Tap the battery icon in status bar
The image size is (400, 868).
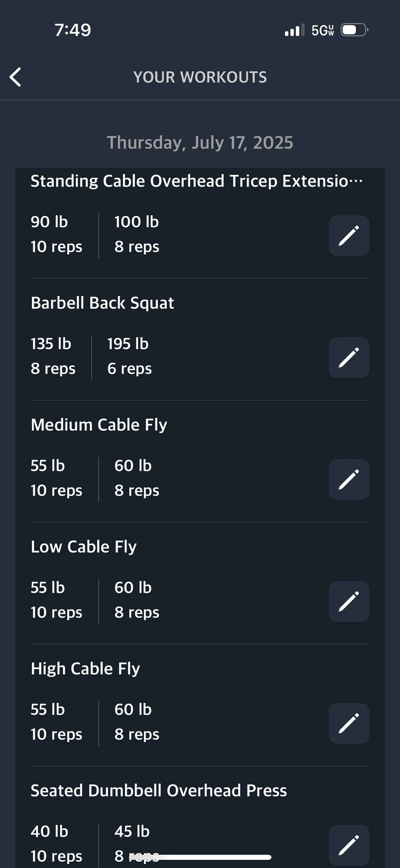(x=355, y=30)
